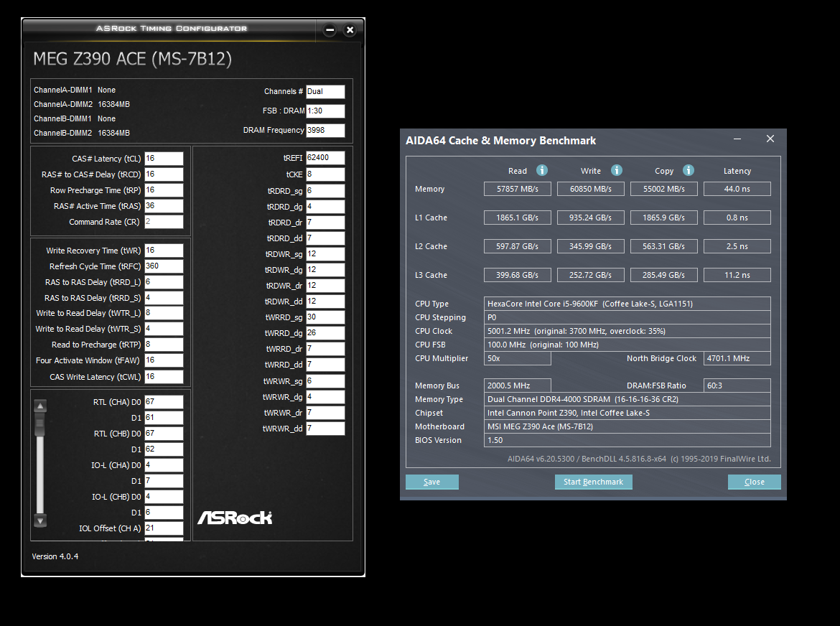Select the Four Activate Window (tFAW) field

click(164, 360)
